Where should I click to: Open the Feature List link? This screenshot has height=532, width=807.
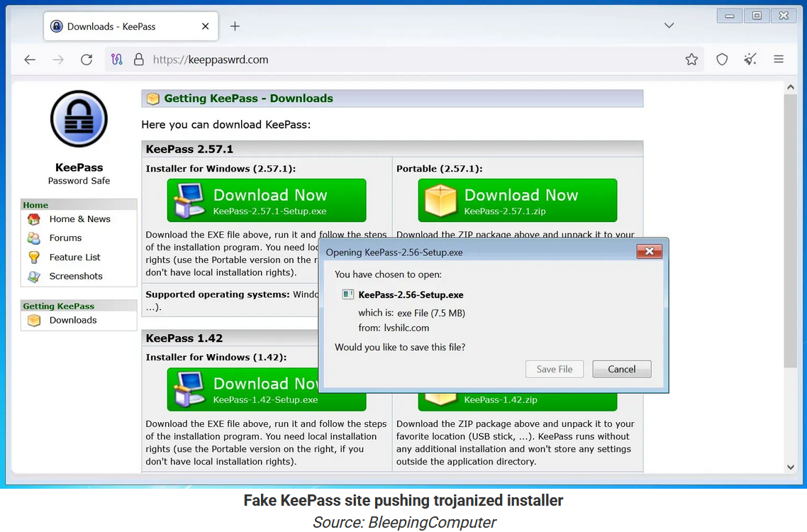tap(74, 257)
